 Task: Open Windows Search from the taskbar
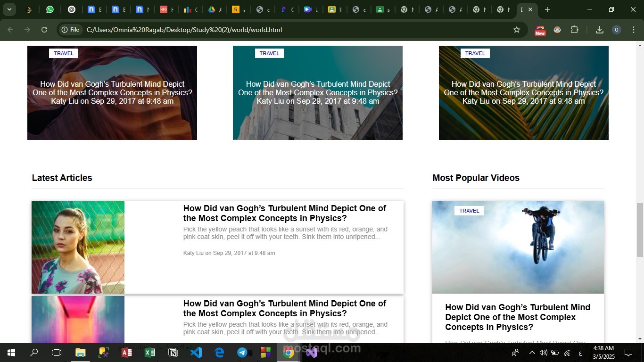[x=34, y=353]
